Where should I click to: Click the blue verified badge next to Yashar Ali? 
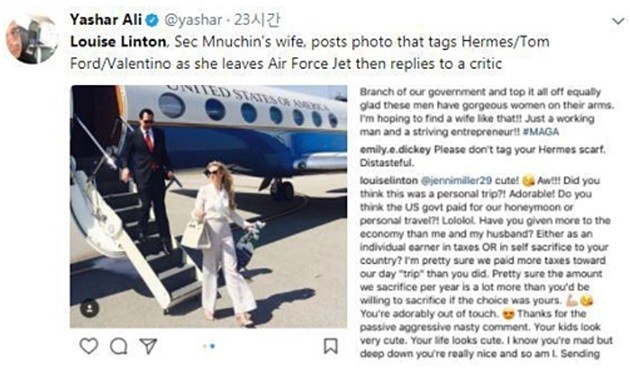pyautogui.click(x=152, y=20)
